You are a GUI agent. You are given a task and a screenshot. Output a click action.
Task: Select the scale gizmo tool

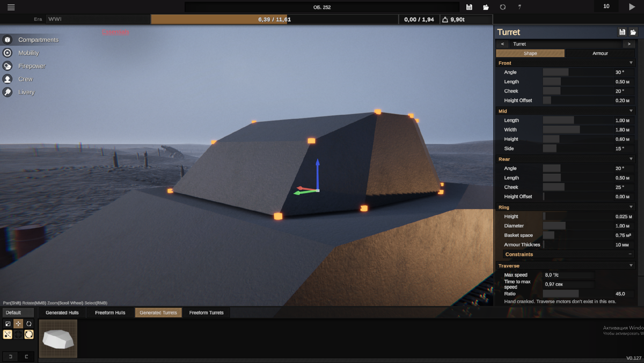coord(8,324)
